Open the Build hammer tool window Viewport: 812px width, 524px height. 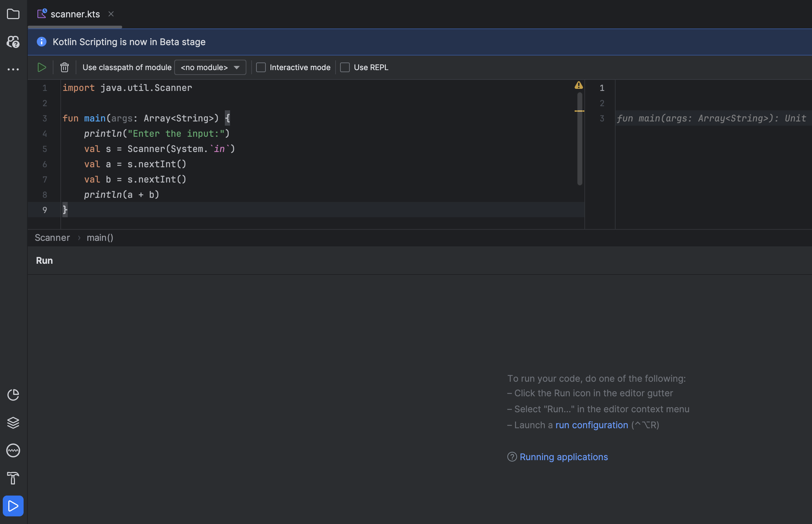[x=13, y=478]
